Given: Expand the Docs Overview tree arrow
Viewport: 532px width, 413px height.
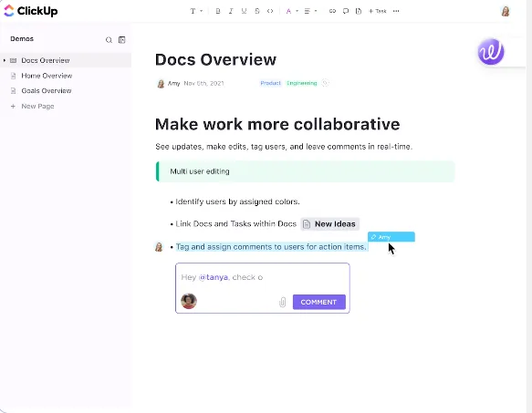Looking at the screenshot, I should coord(5,60).
